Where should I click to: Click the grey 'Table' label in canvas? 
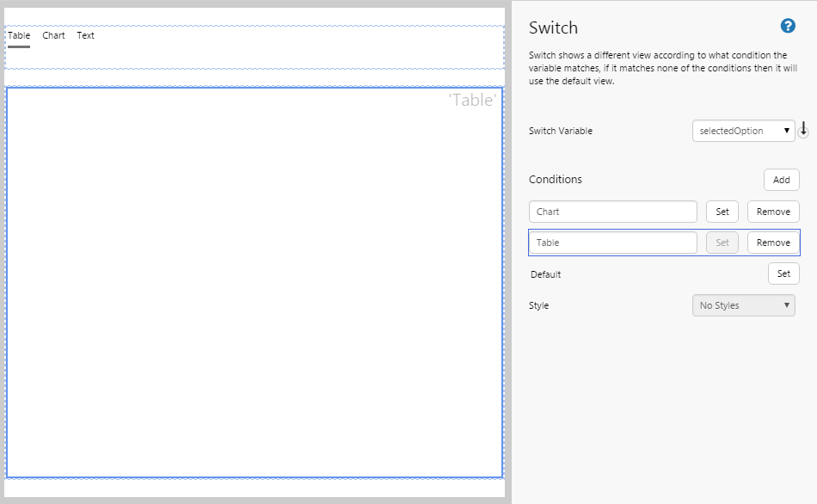coord(472,101)
